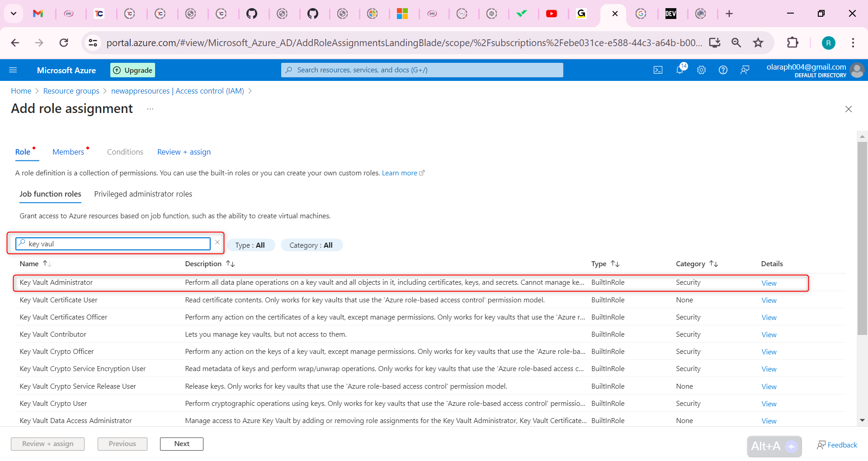View details for Key Vault Contributor
The image size is (868, 461).
(769, 334)
